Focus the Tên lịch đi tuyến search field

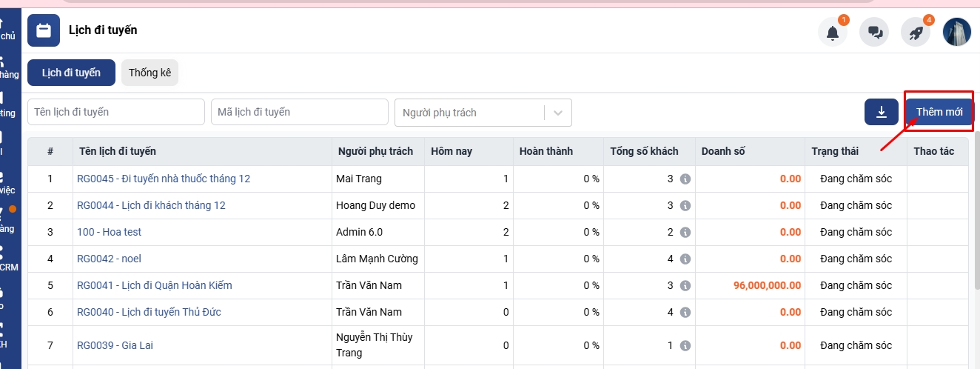pos(116,112)
